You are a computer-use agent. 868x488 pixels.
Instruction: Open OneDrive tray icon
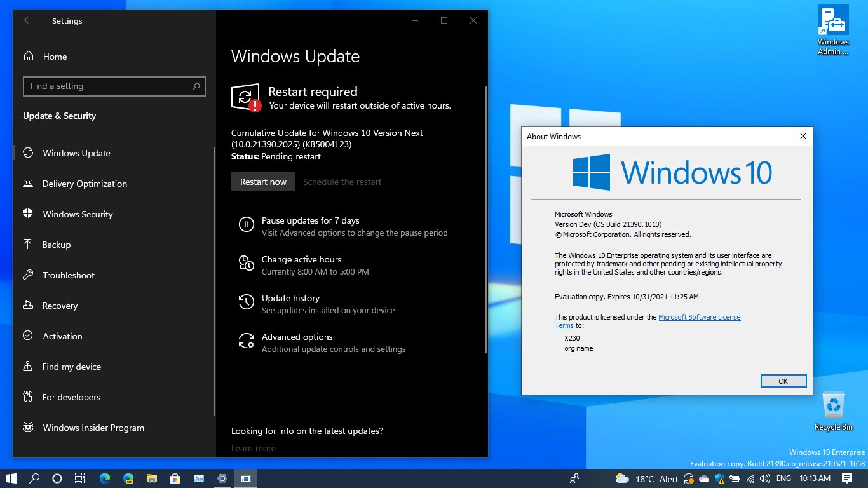point(704,479)
